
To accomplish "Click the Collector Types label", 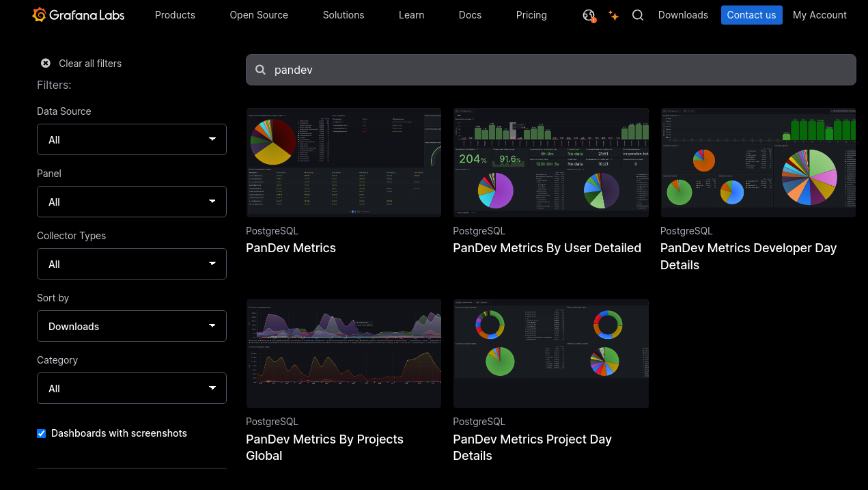I will tap(71, 235).
